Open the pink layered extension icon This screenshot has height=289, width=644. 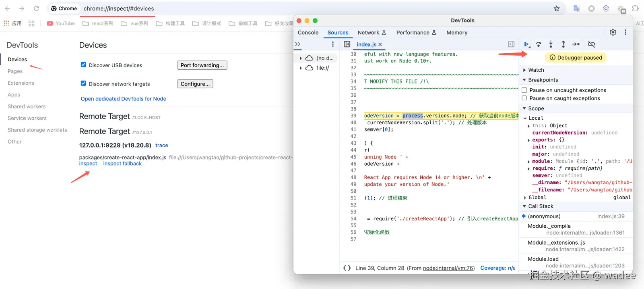tap(606, 8)
